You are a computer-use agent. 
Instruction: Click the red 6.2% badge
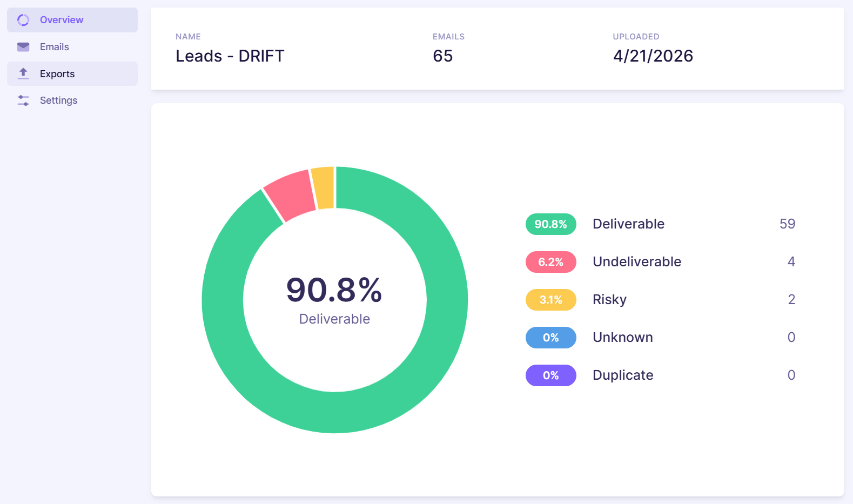tap(551, 262)
